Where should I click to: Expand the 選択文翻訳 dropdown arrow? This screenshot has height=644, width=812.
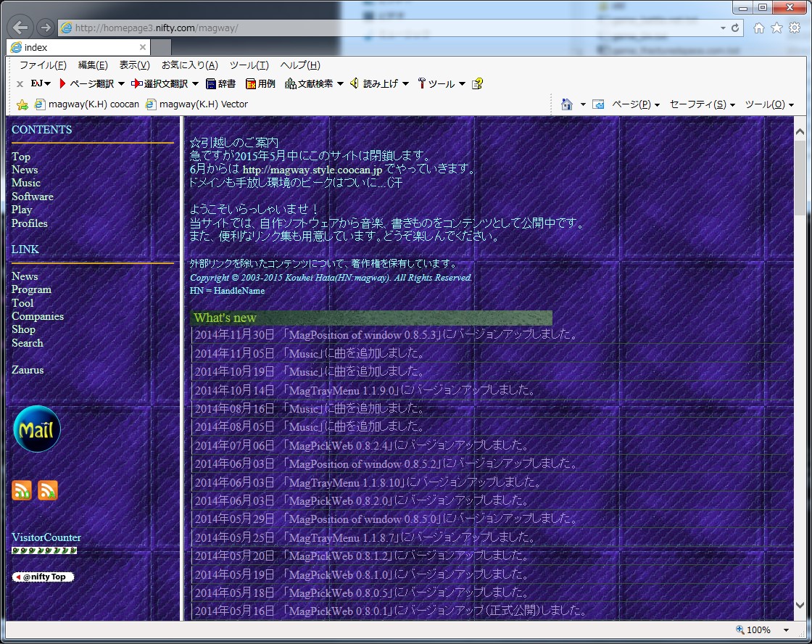pyautogui.click(x=195, y=84)
